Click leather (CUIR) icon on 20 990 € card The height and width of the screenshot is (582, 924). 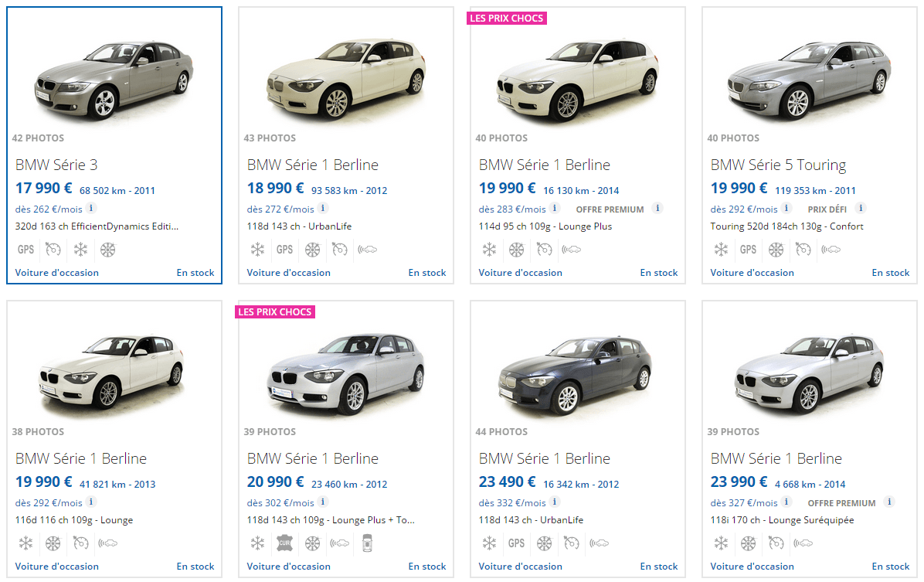(x=284, y=543)
